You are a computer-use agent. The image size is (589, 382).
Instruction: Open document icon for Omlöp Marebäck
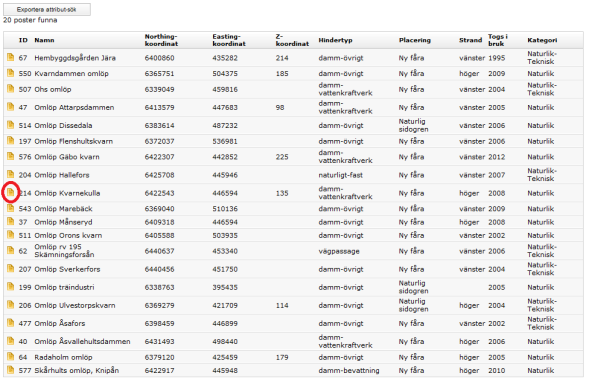[x=11, y=208]
